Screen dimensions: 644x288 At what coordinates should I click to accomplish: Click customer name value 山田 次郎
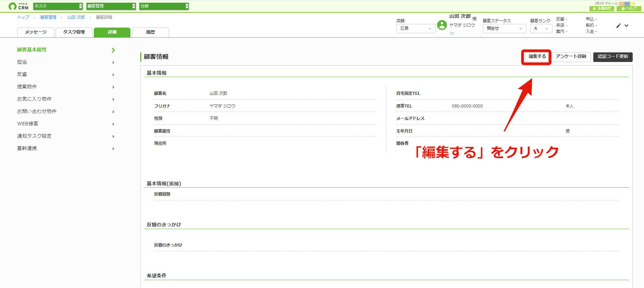tap(218, 93)
